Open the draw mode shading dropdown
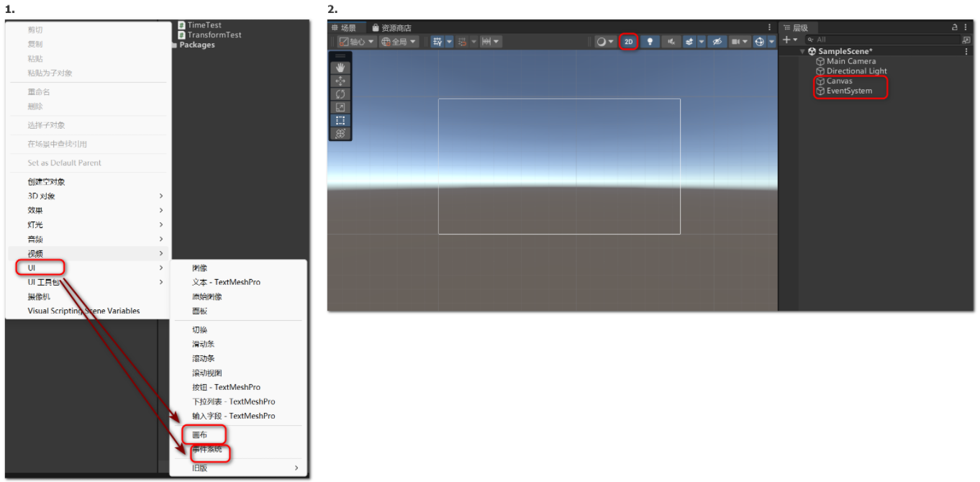The width and height of the screenshot is (980, 482). [x=605, y=42]
